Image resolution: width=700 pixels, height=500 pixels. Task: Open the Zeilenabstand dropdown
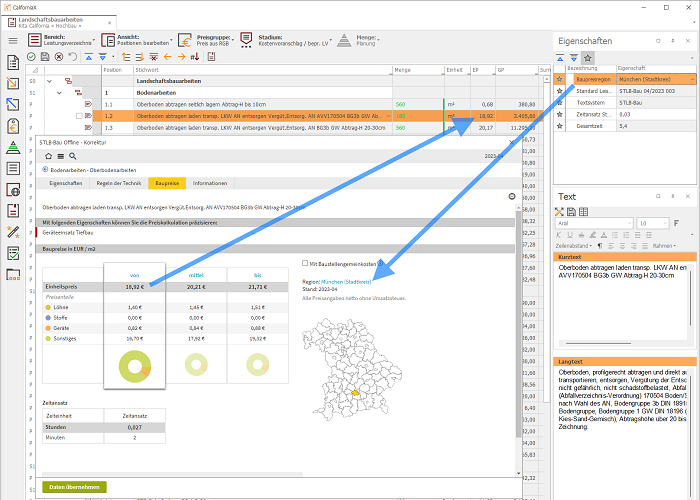[574, 246]
